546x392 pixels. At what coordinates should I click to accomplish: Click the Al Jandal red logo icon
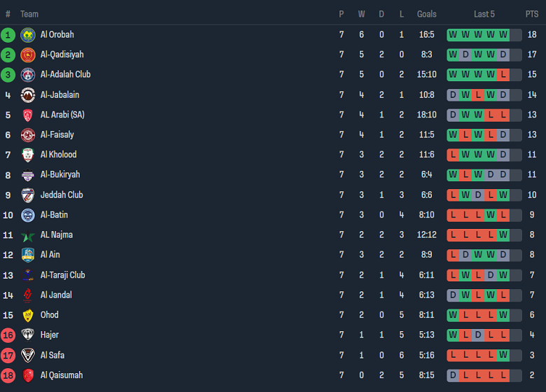pyautogui.click(x=28, y=295)
